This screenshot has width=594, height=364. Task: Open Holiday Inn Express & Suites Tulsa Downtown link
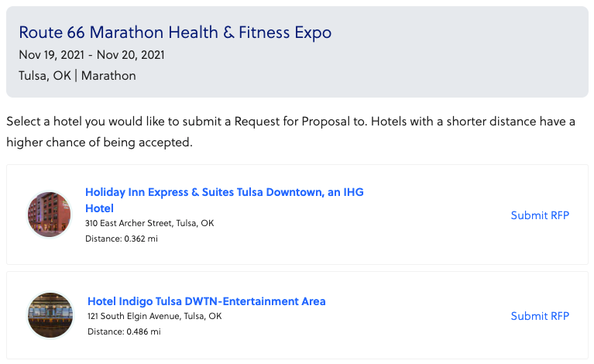pos(225,200)
